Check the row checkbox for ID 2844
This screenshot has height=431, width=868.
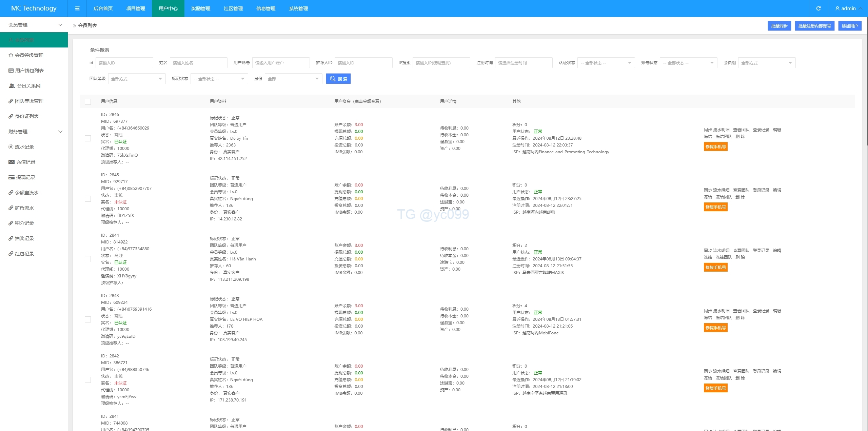(88, 259)
